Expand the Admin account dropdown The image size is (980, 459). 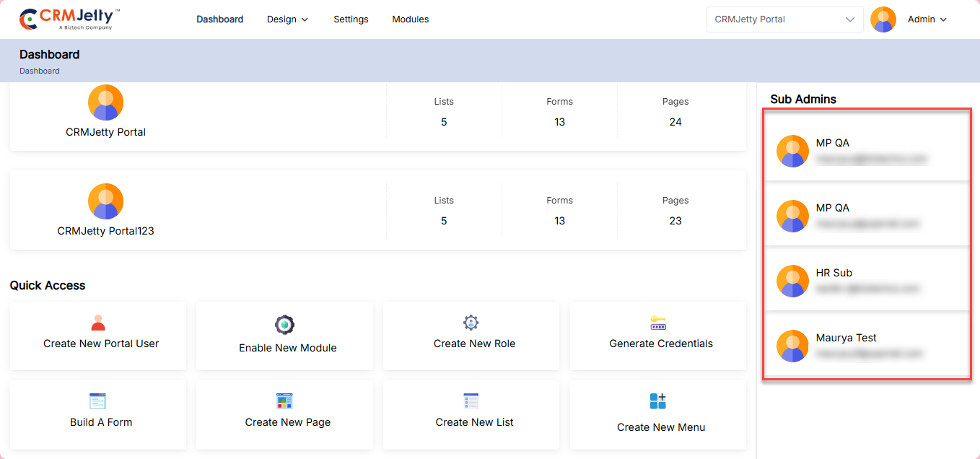927,19
